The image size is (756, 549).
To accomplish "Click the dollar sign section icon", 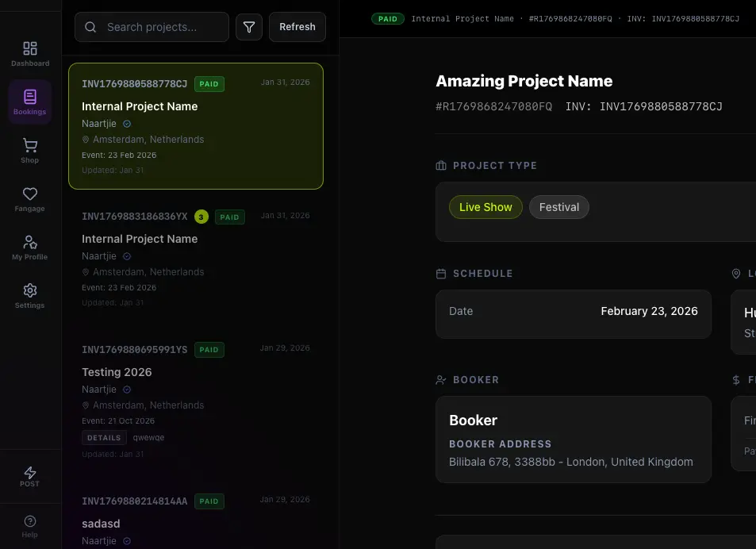I will click(736, 380).
